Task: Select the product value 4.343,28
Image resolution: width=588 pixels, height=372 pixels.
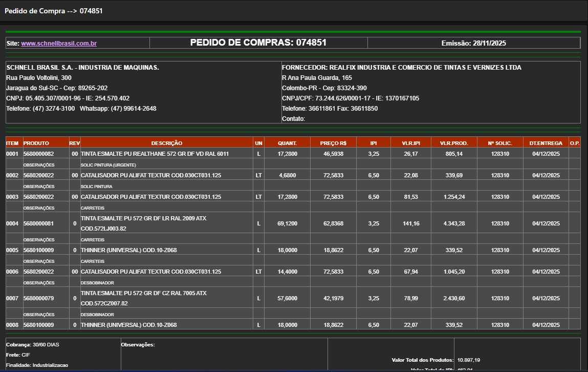Action: pos(454,223)
